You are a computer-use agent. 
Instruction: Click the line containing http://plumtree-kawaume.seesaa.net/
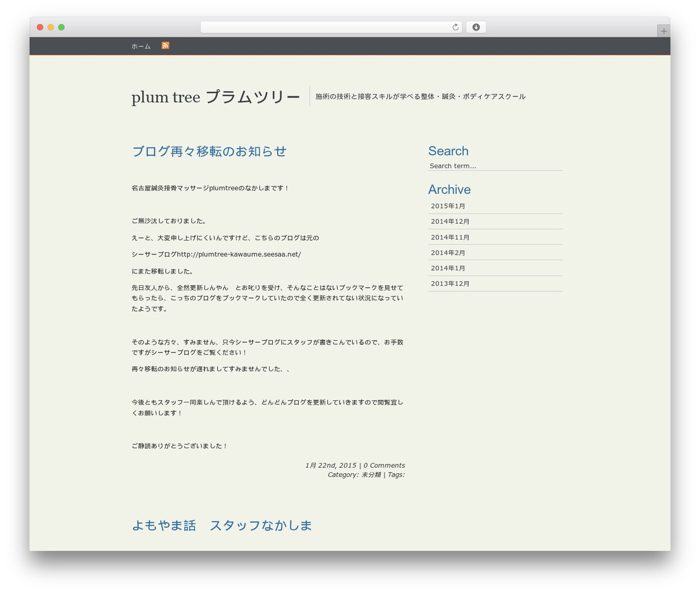[x=216, y=254]
